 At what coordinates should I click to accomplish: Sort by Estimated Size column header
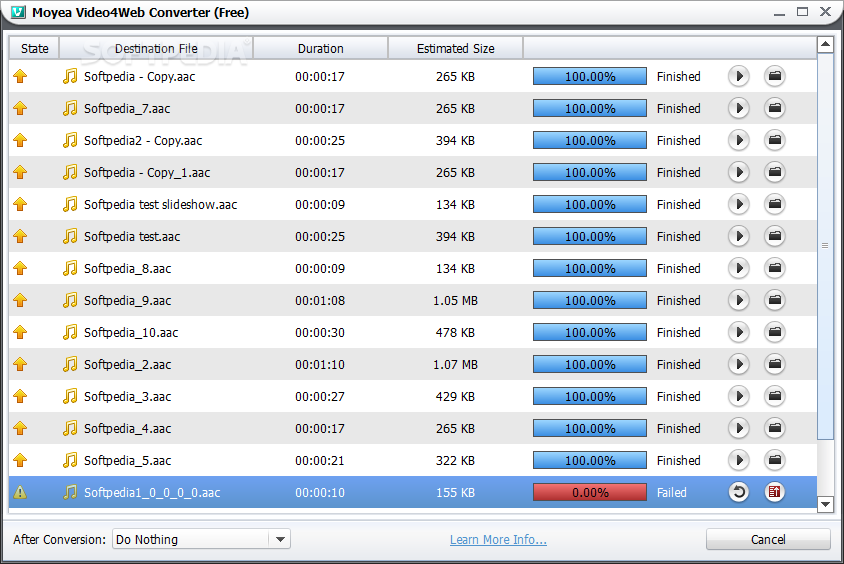[x=455, y=48]
